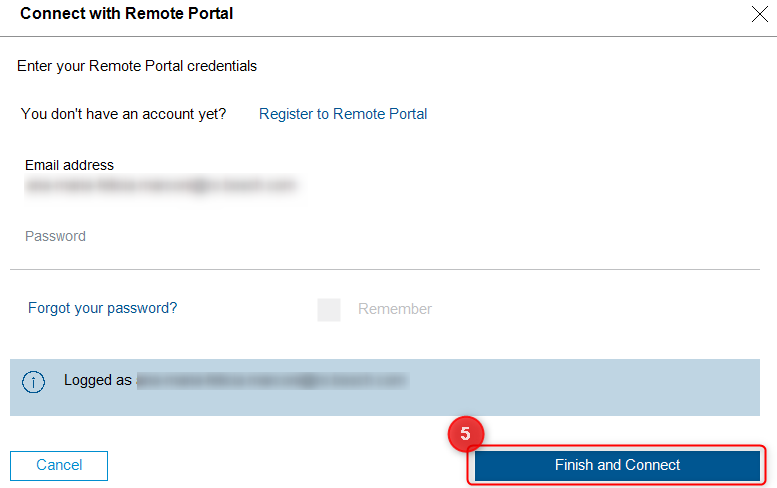This screenshot has width=777, height=488.
Task: Close the Connect with Remote Portal dialog
Action: pyautogui.click(x=759, y=15)
